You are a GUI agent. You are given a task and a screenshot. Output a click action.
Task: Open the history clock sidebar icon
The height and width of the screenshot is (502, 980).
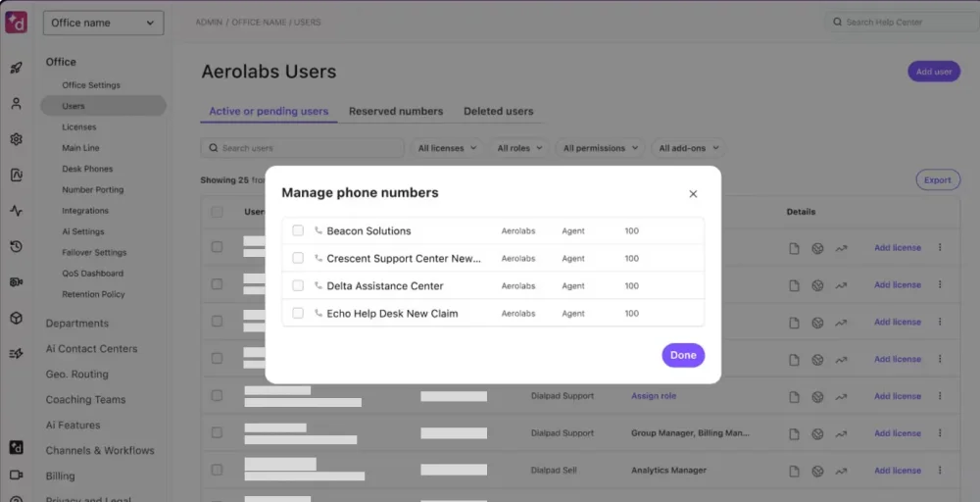point(17,246)
